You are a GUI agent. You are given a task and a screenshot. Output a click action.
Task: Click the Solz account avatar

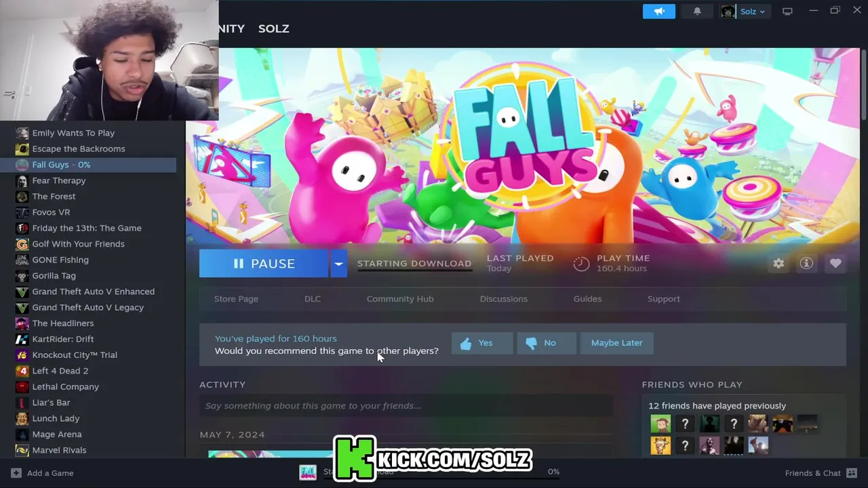pos(728,12)
